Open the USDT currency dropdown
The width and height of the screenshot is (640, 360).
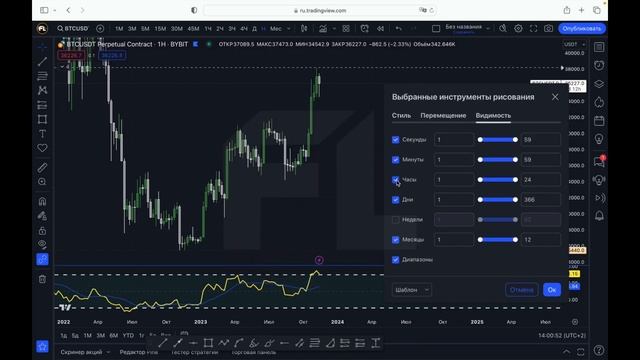coord(574,44)
